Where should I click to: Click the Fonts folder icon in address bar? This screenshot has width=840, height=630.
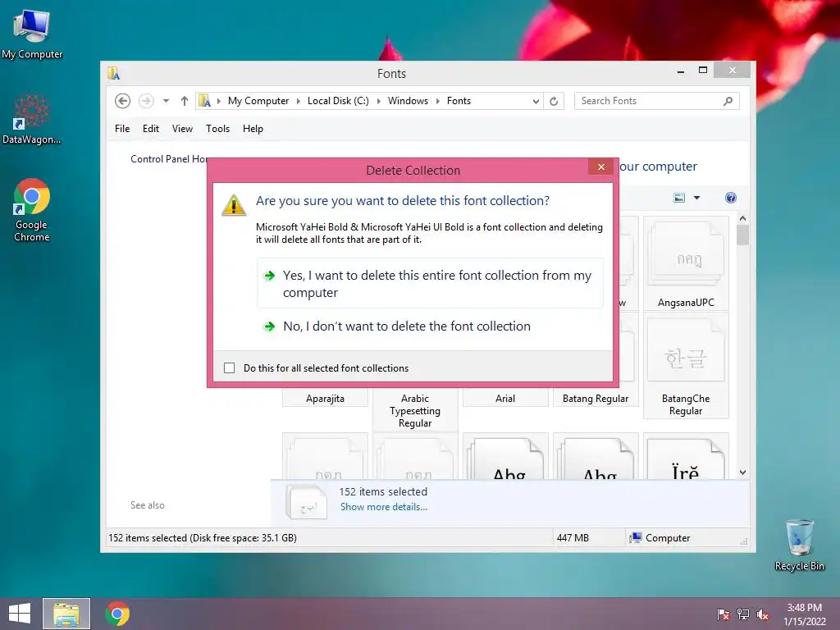[x=204, y=101]
